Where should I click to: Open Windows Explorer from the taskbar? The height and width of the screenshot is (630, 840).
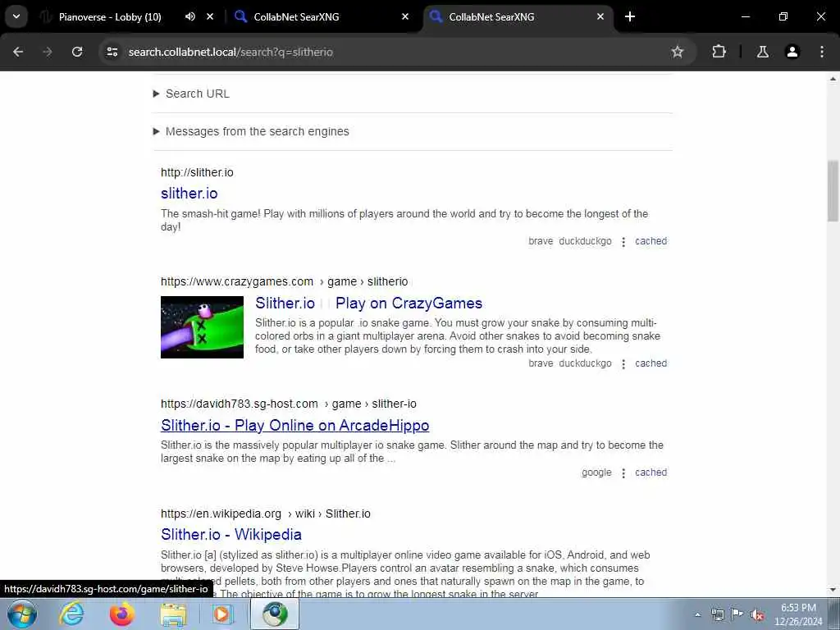pyautogui.click(x=172, y=614)
